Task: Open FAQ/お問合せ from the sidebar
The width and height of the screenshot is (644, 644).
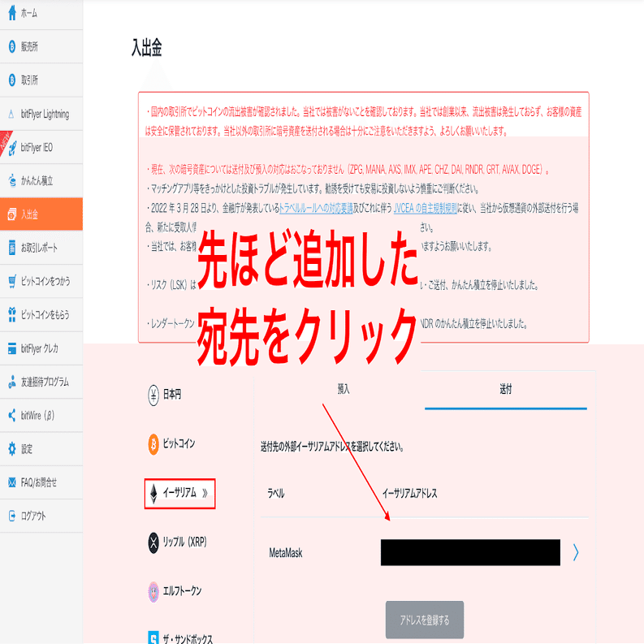Action: [x=41, y=482]
